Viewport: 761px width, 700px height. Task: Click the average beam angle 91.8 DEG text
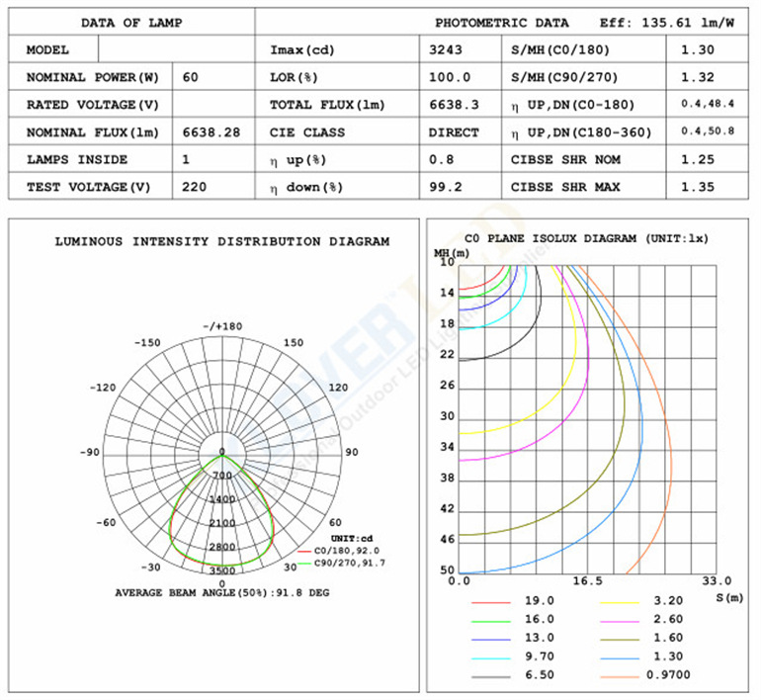point(302,592)
